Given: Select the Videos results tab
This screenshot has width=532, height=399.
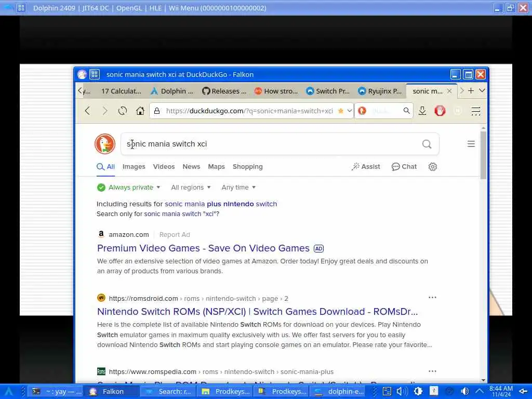Looking at the screenshot, I should point(164,167).
